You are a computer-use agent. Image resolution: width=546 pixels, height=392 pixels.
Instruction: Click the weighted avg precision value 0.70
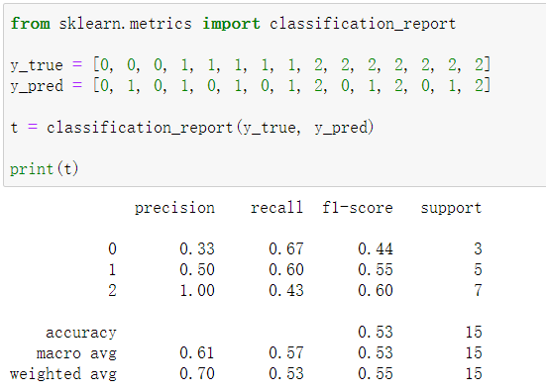(x=197, y=374)
